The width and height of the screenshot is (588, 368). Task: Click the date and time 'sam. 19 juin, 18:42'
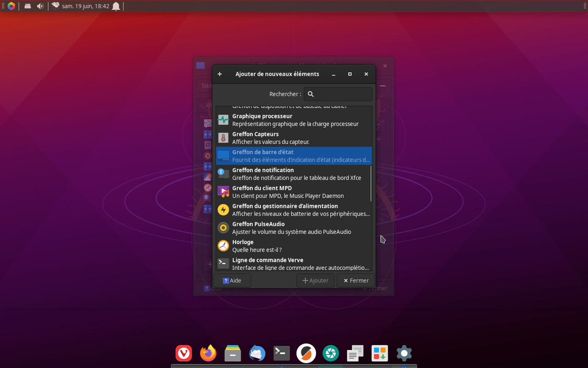(85, 6)
